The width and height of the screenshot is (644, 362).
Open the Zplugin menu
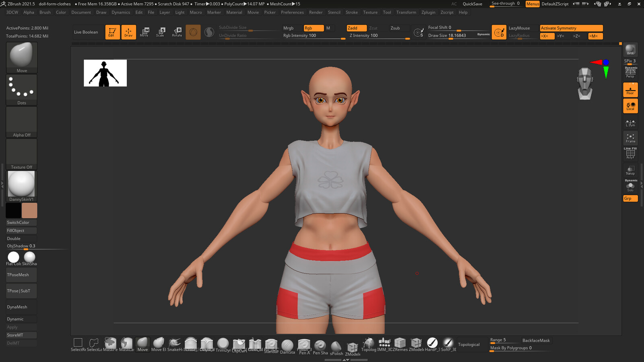click(428, 12)
